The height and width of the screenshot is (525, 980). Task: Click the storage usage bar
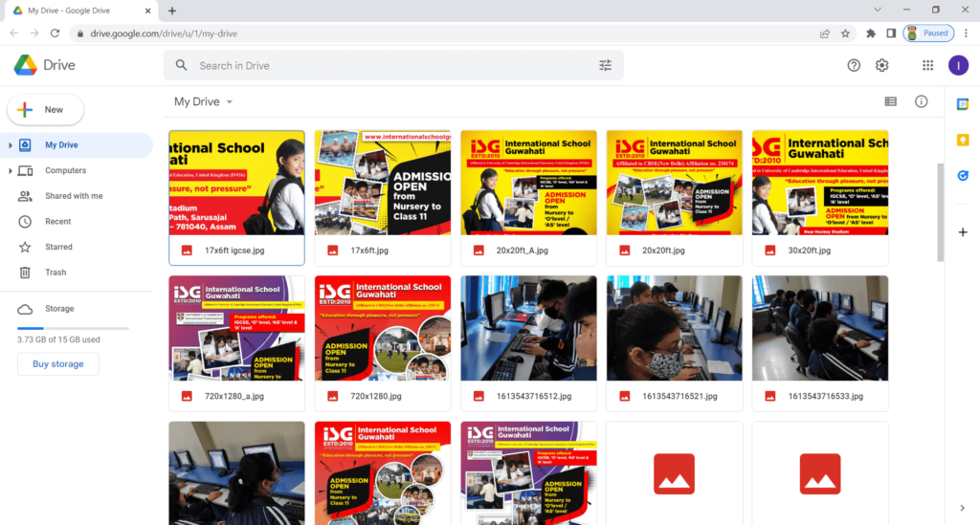click(x=73, y=328)
